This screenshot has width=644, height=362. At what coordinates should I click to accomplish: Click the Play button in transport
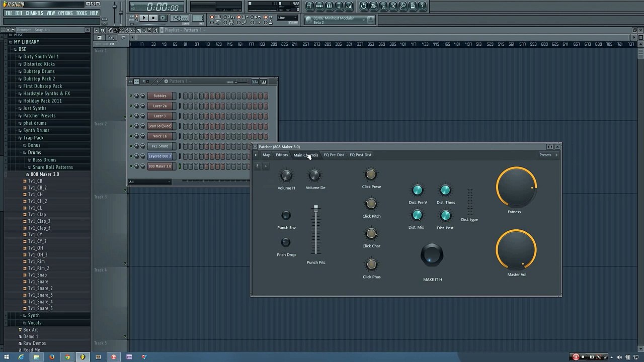[144, 18]
